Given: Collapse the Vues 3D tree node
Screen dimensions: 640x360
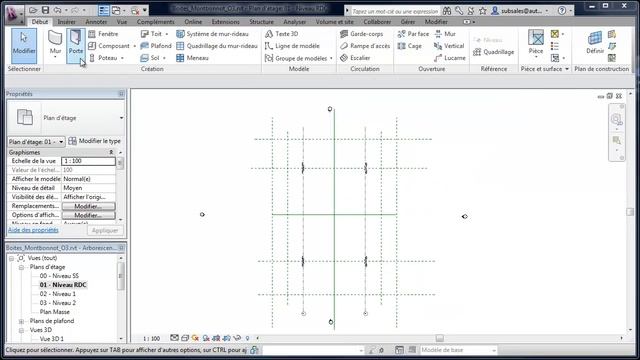Looking at the screenshot, I should 21,330.
